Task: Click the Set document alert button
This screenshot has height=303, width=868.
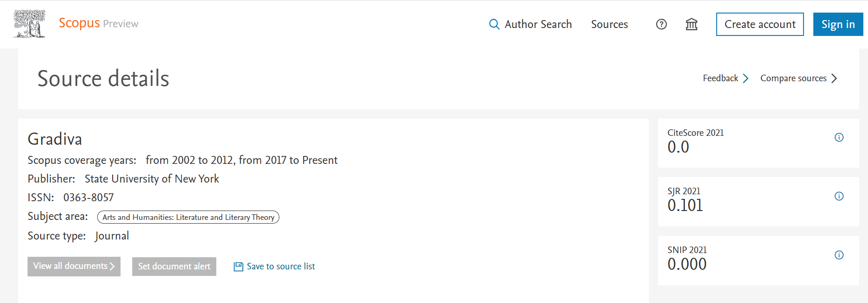Action: [x=174, y=267]
